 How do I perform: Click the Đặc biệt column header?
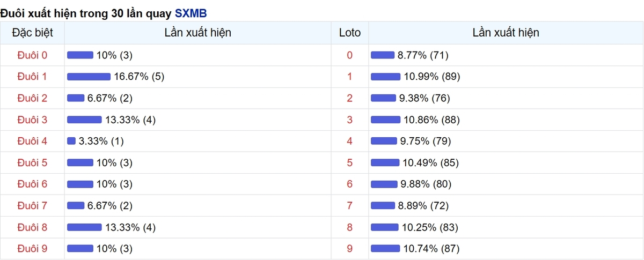[32, 33]
